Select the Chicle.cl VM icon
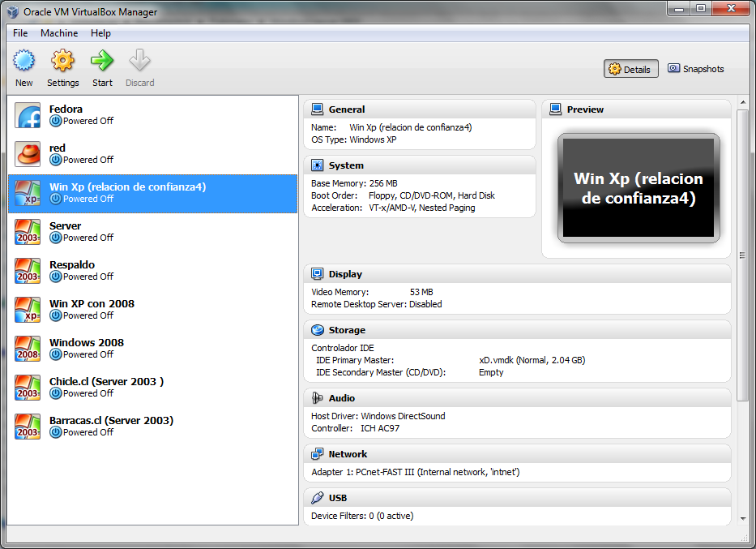Viewport: 756px width, 549px height. [28, 388]
